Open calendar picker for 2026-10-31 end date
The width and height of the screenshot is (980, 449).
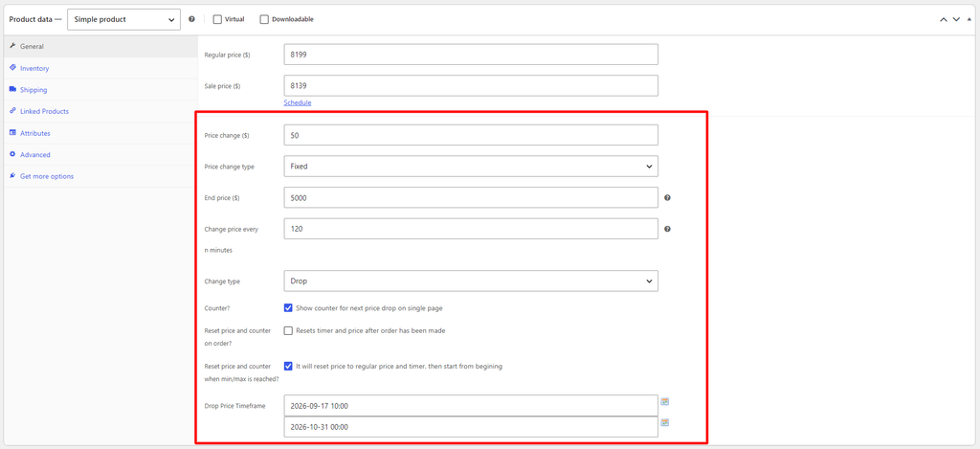click(665, 423)
